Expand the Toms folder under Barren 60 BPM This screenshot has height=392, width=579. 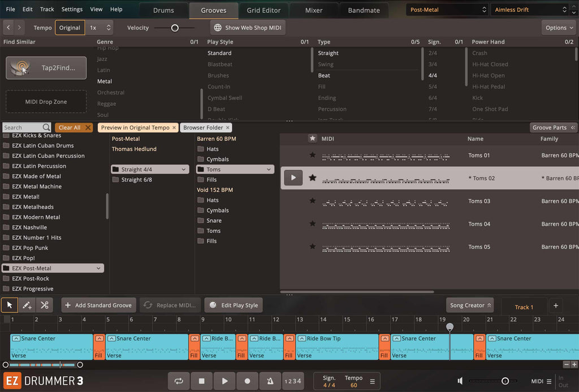click(x=269, y=169)
